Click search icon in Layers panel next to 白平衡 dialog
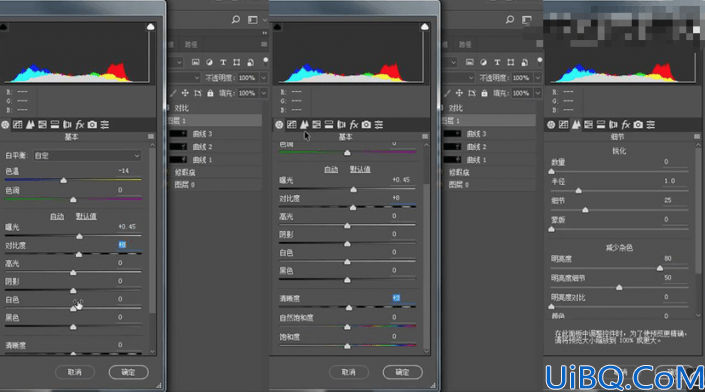Viewport: 705px width, 392px height. click(x=236, y=20)
